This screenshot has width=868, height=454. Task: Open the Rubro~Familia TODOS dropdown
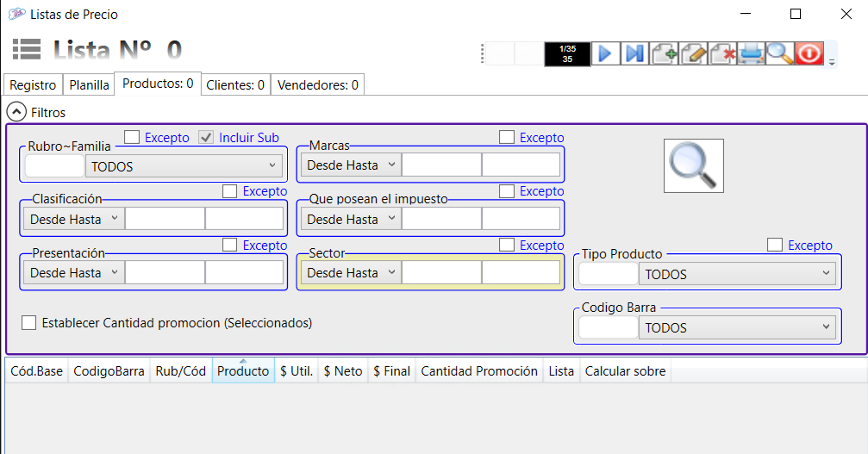[x=184, y=166]
